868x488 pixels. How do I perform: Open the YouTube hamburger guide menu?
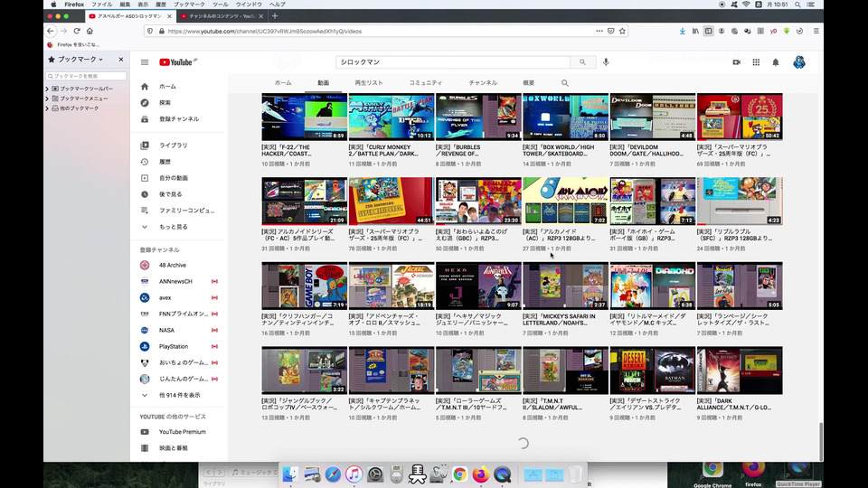coord(145,62)
